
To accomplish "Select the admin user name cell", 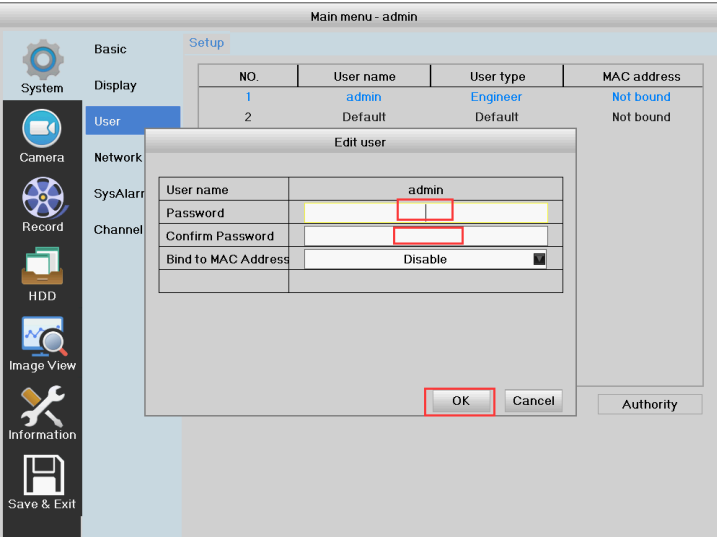I will 364,97.
